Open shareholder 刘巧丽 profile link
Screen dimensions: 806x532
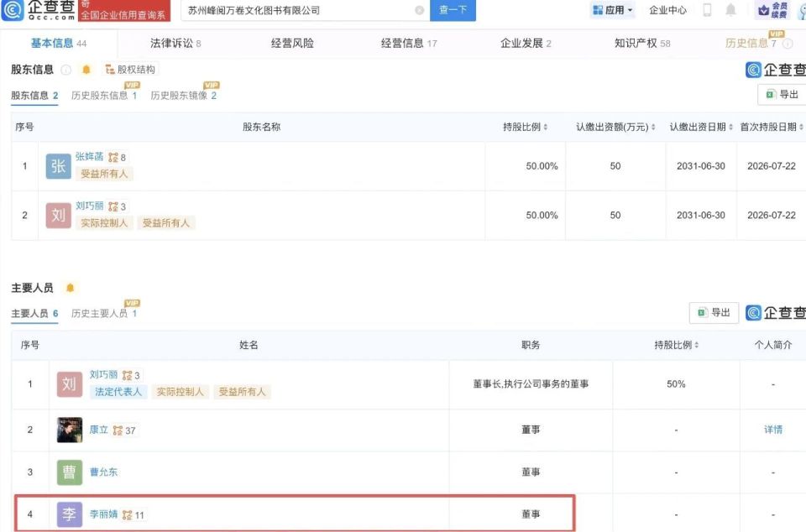90,206
